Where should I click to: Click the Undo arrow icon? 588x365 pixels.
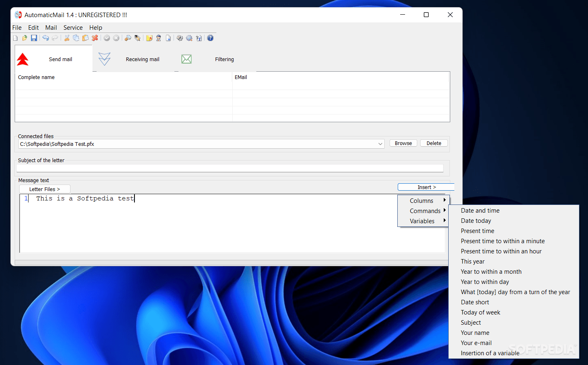(x=46, y=38)
